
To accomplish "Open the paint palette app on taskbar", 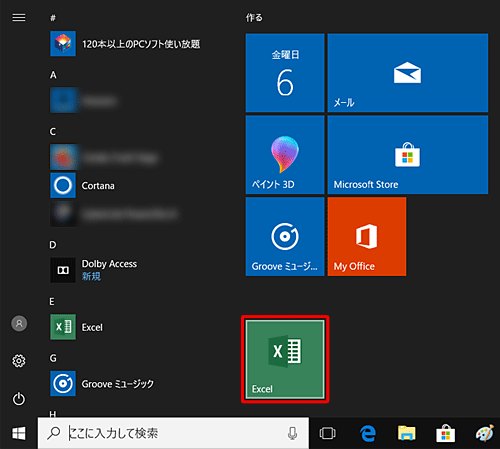I will [x=485, y=433].
